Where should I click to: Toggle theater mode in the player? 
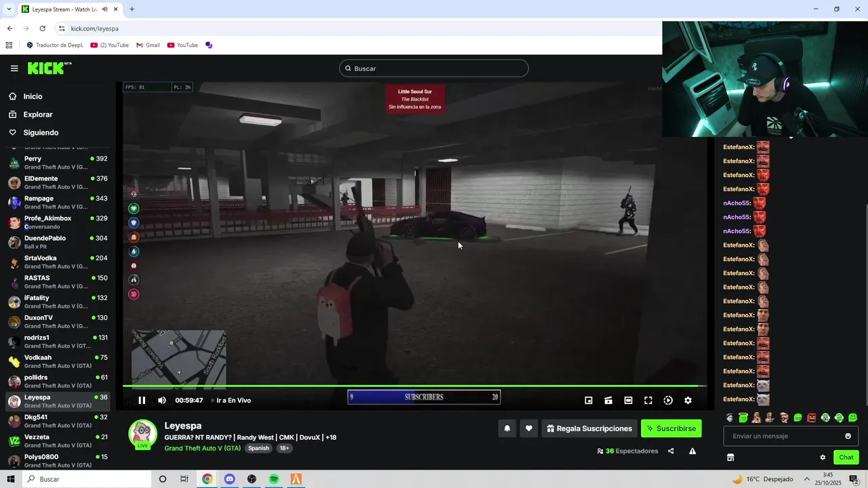pyautogui.click(x=629, y=401)
